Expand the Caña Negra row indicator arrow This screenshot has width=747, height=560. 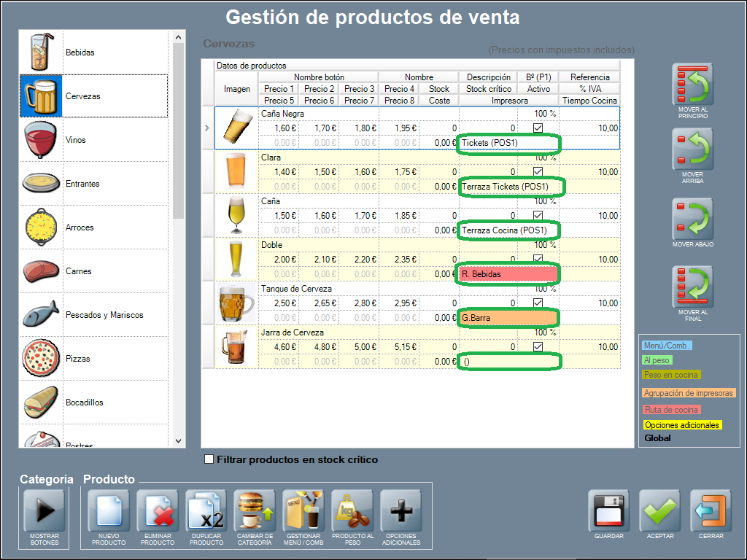[206, 128]
